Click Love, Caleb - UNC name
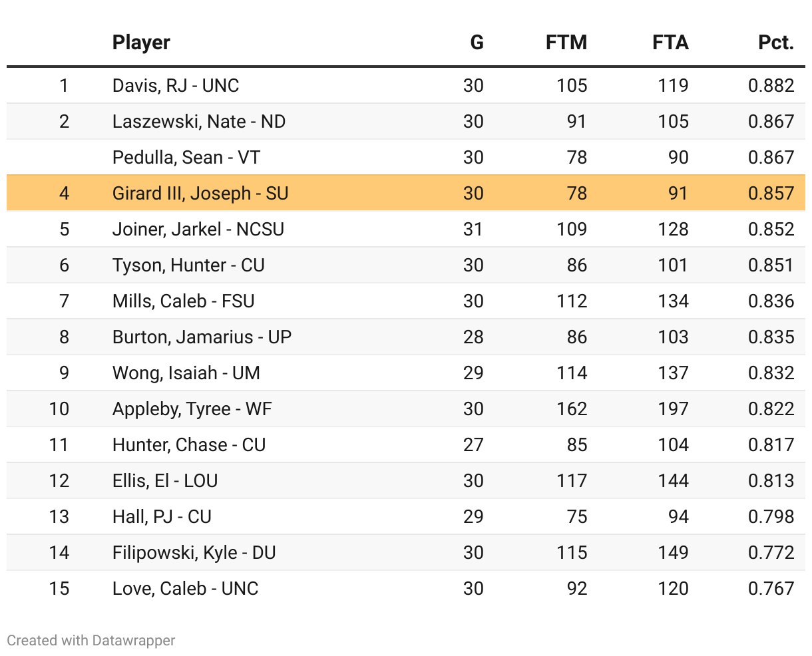 (186, 589)
